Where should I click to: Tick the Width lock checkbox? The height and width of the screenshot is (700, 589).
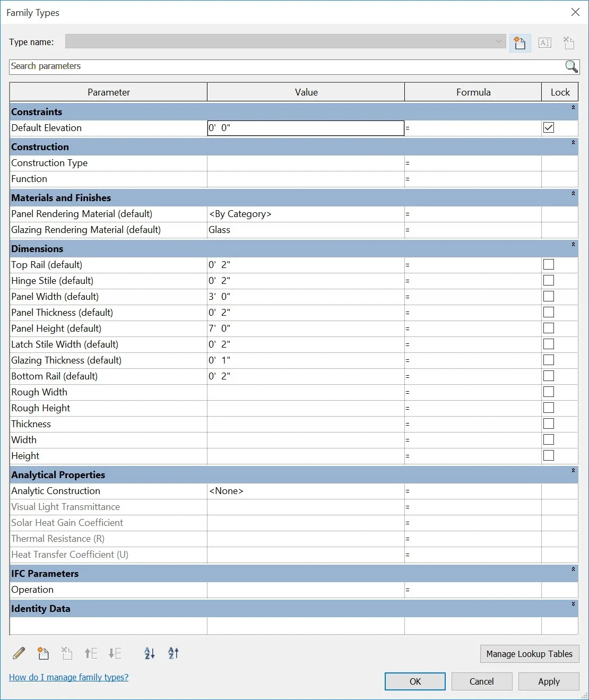pos(549,439)
